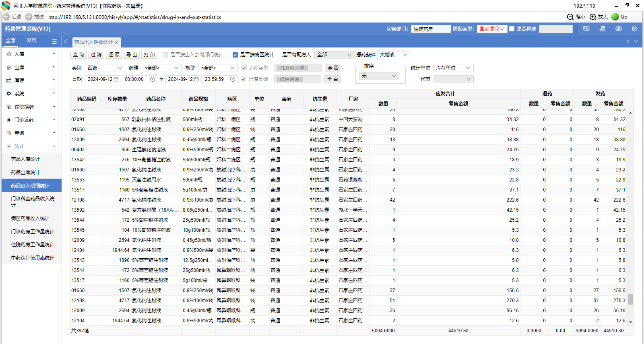The height and width of the screenshot is (344, 644).
Task: Open the 医保类型 dropdown 国家医保
Action: click(x=491, y=29)
